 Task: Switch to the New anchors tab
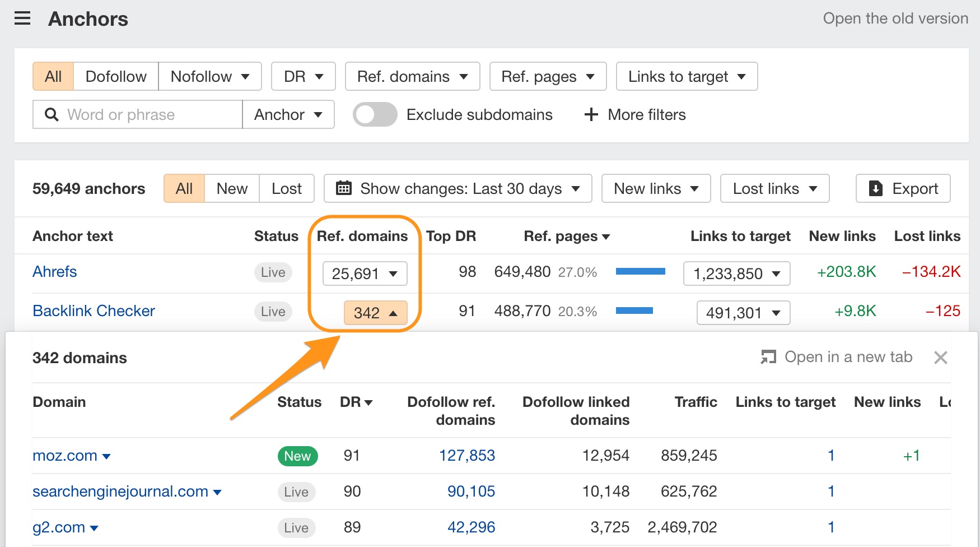[x=232, y=189]
